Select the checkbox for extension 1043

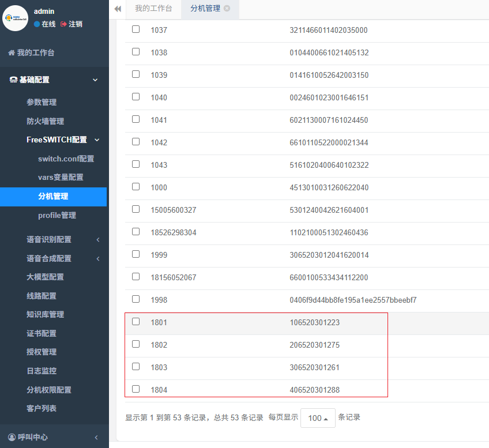(x=136, y=164)
